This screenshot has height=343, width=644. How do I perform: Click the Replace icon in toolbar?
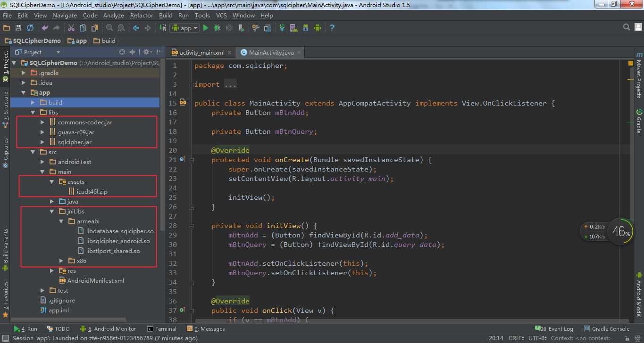(121, 28)
